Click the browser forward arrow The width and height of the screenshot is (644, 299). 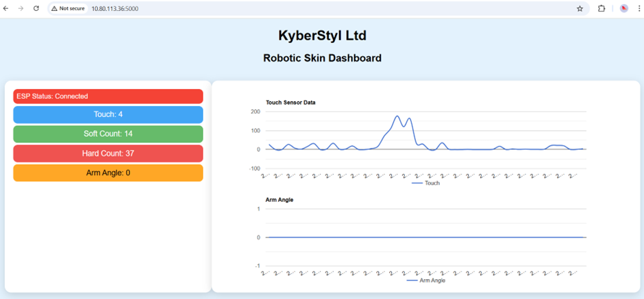pos(21,8)
